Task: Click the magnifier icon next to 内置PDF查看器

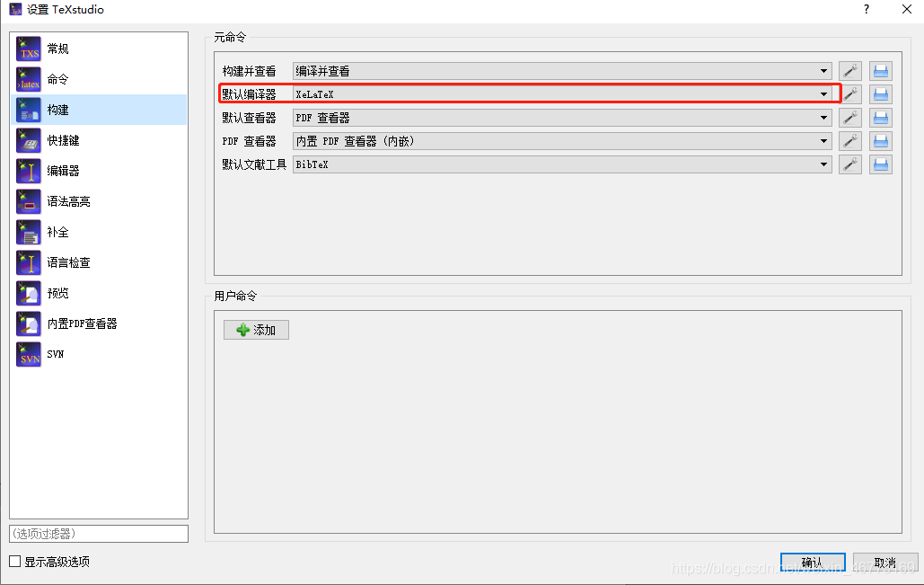Action: click(29, 324)
